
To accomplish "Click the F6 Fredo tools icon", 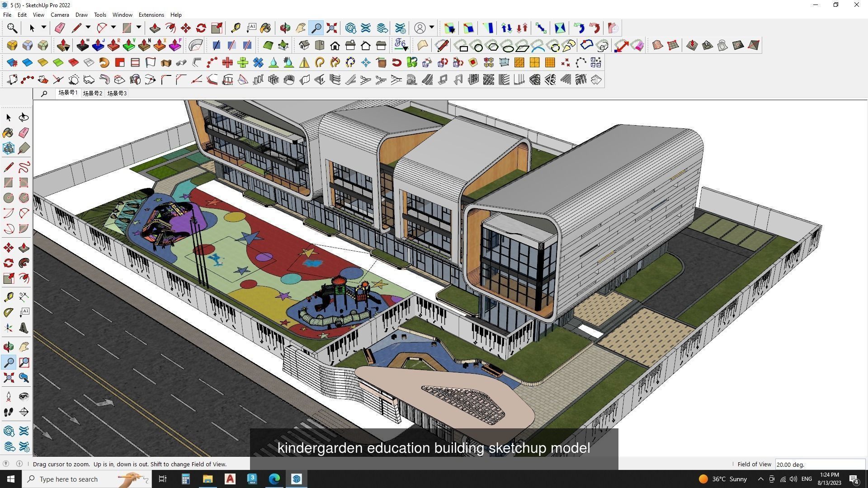I will pyautogui.click(x=401, y=45).
